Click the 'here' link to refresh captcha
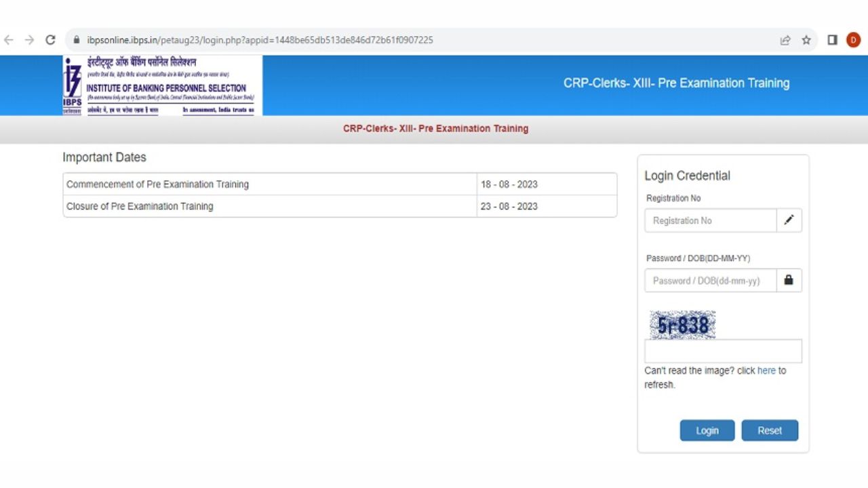This screenshot has width=868, height=488. pyautogui.click(x=766, y=371)
